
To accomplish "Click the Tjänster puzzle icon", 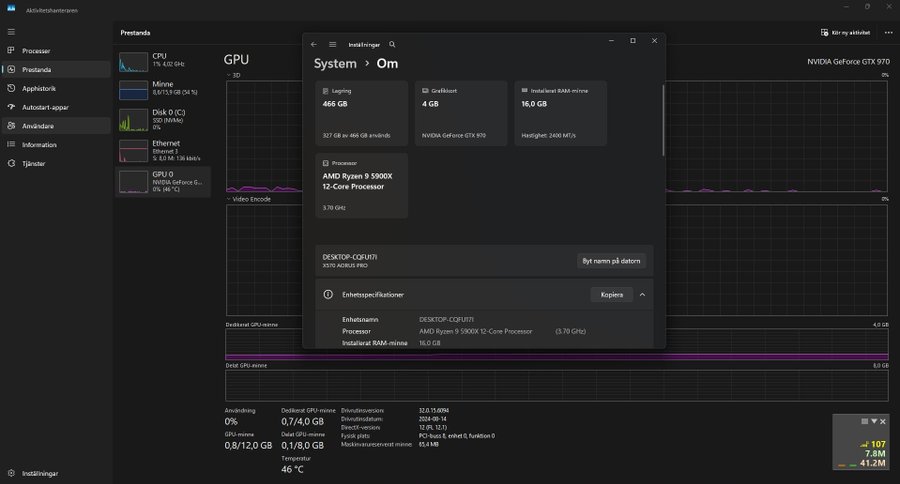I will point(11,163).
